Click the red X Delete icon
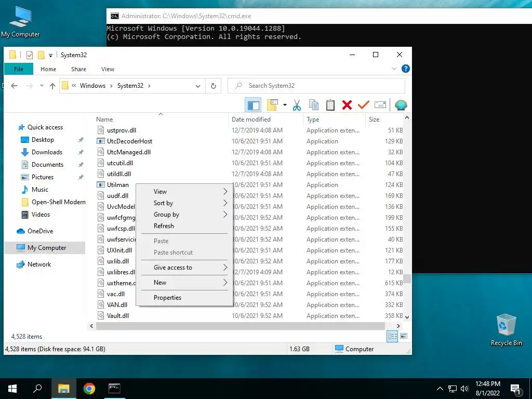The width and height of the screenshot is (532, 399). 347,105
